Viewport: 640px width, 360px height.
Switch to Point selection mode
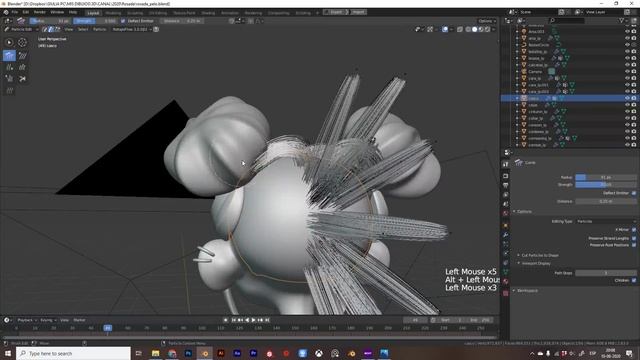[x=51, y=29]
